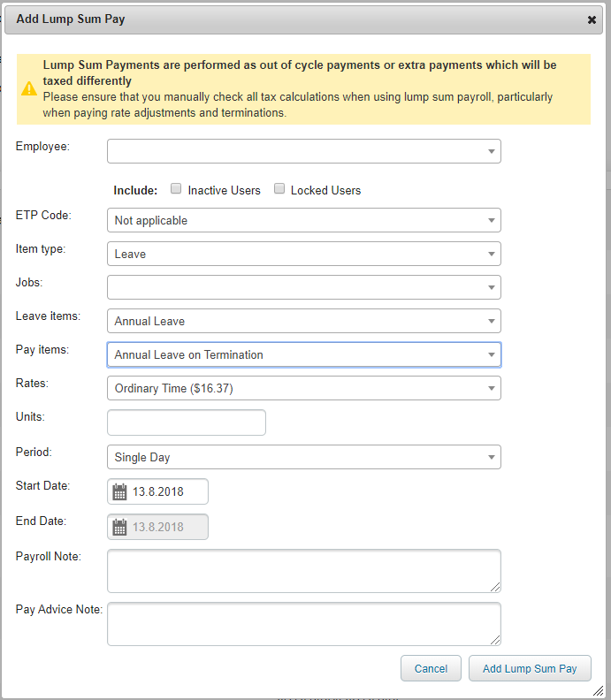Click the Start Date text field
The image size is (611, 700).
click(x=168, y=491)
